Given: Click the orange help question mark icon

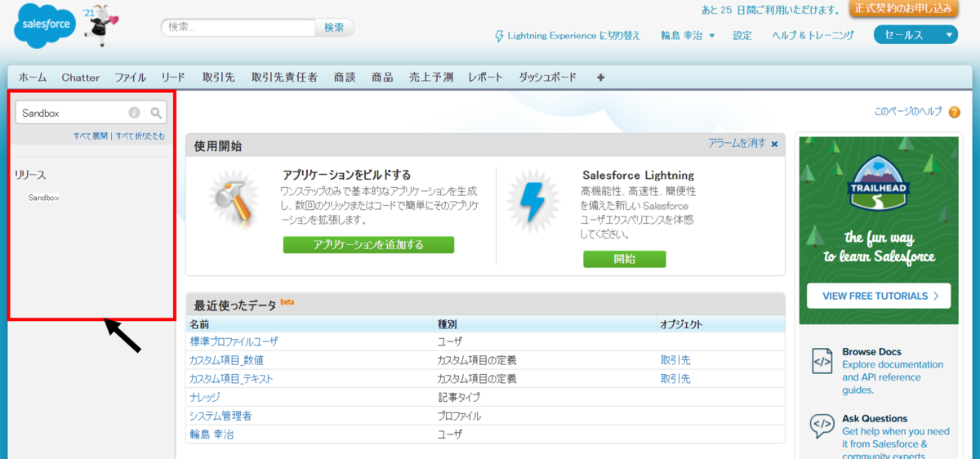Looking at the screenshot, I should point(954,112).
